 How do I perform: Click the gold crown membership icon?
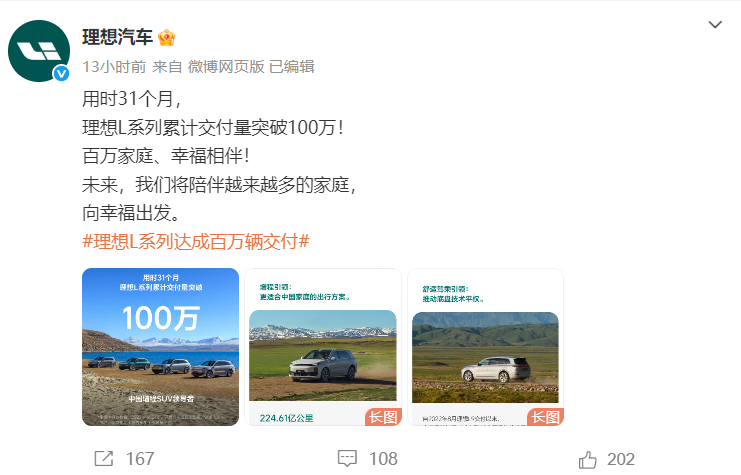click(166, 37)
